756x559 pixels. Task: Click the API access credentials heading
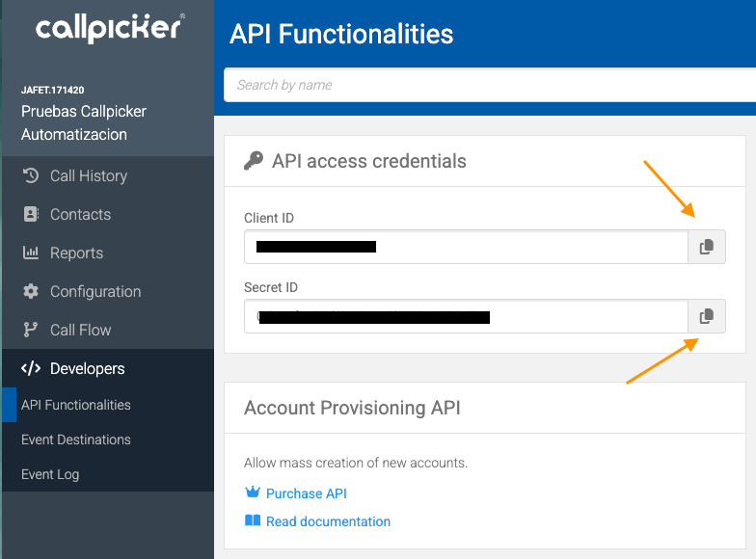pyautogui.click(x=368, y=161)
